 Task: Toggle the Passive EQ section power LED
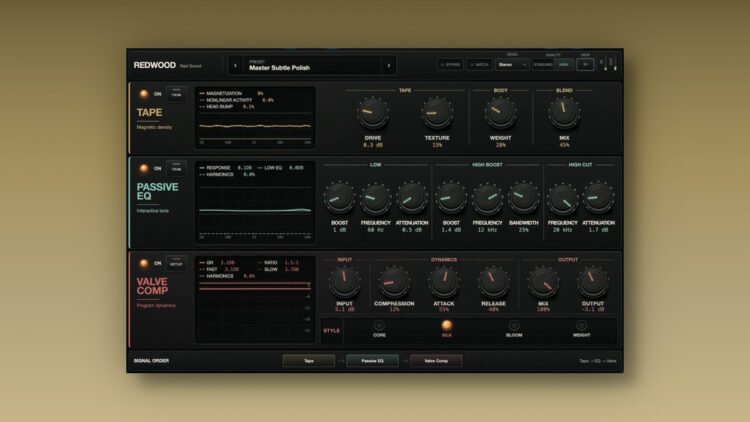click(143, 168)
